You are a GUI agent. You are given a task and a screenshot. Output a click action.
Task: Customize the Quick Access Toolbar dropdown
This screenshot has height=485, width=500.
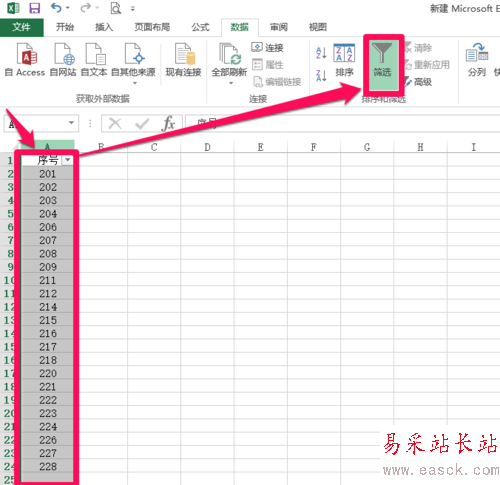[x=133, y=9]
